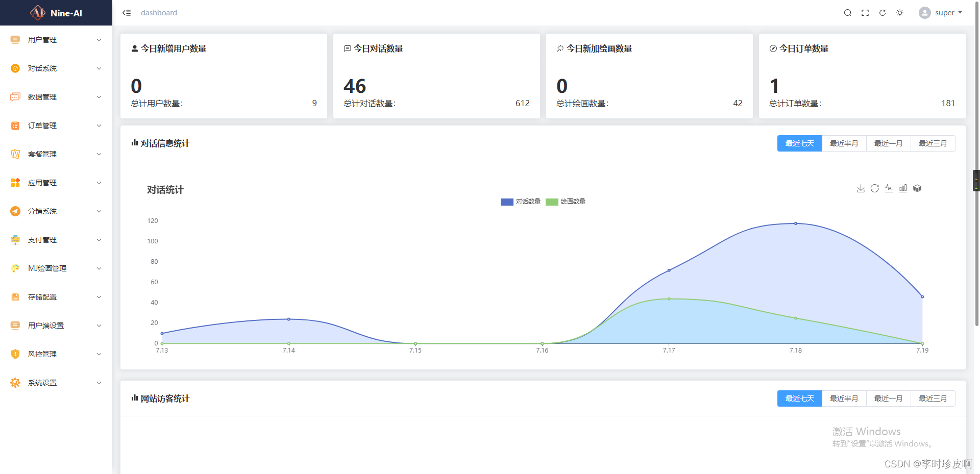Open 系统设置 menu item

pos(56,383)
